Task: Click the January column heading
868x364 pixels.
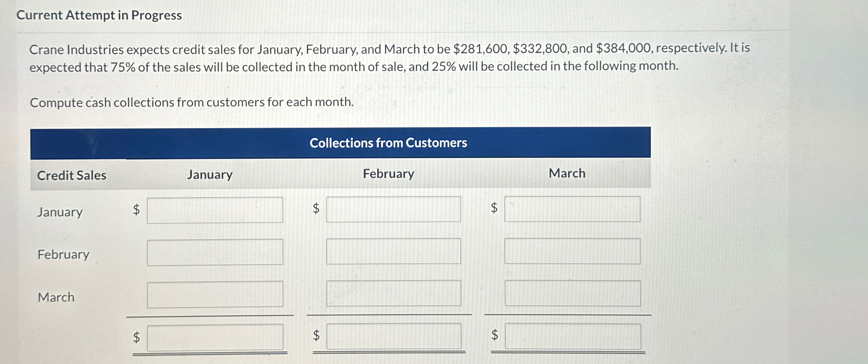Action: point(209,175)
